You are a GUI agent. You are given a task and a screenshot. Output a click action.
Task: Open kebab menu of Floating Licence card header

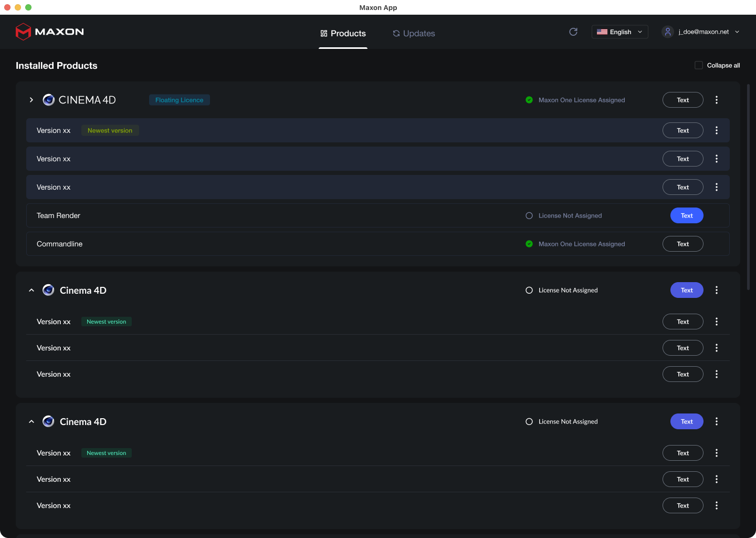(x=717, y=100)
